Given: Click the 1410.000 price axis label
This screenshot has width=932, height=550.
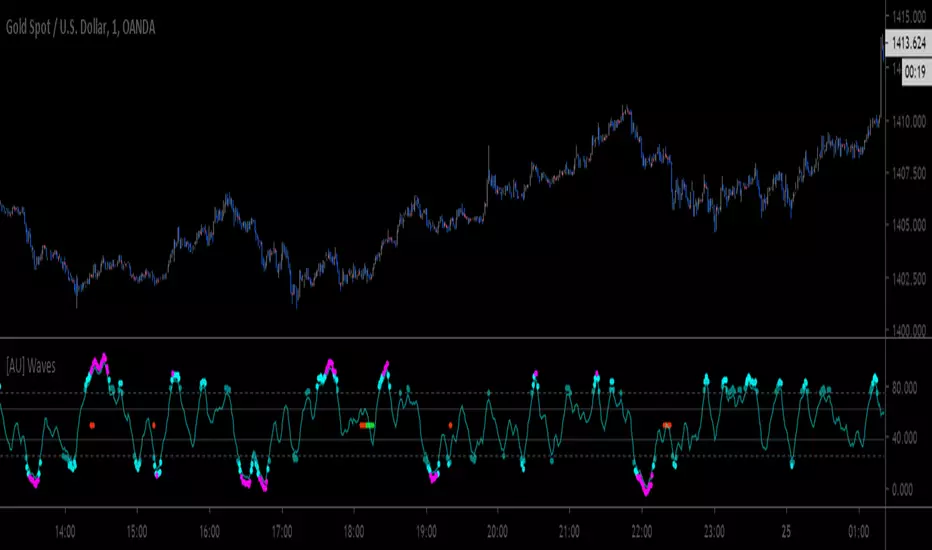Looking at the screenshot, I should (909, 121).
